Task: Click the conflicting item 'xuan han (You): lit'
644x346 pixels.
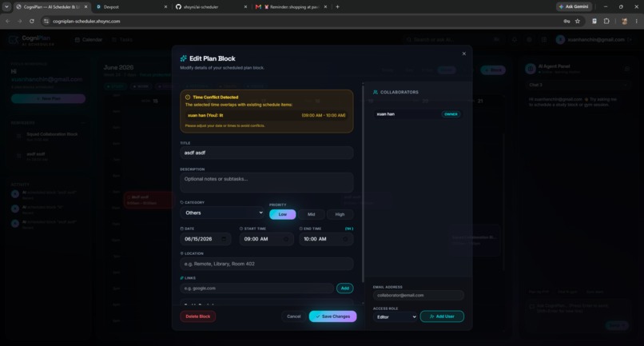Action: 205,116
